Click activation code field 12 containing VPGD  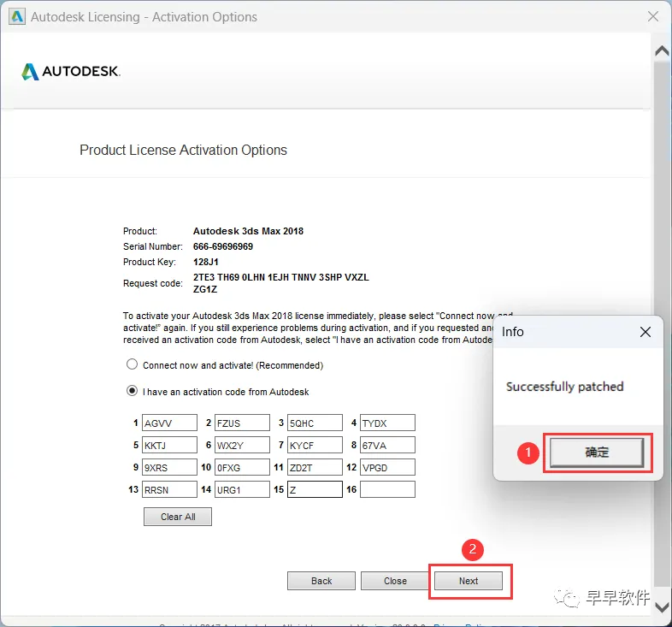[x=387, y=467]
